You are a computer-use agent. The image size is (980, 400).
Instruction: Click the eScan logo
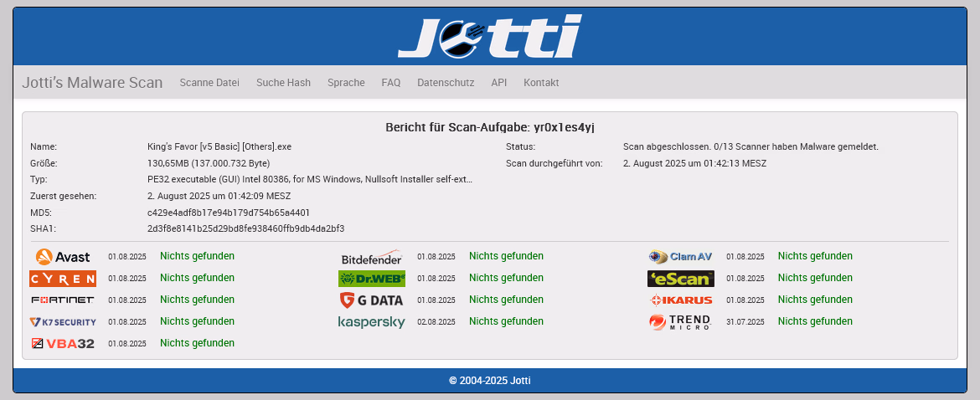681,279
